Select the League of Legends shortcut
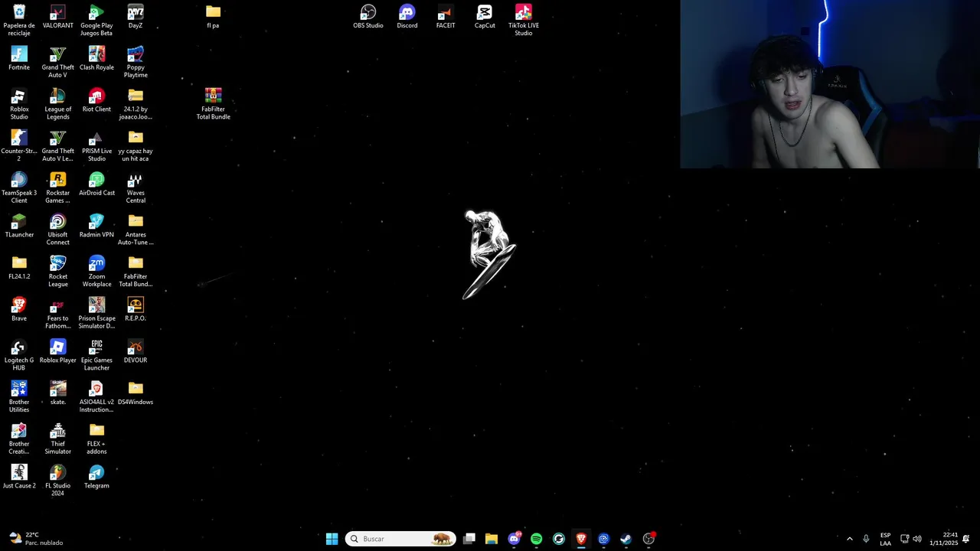The image size is (980, 551). [58, 104]
